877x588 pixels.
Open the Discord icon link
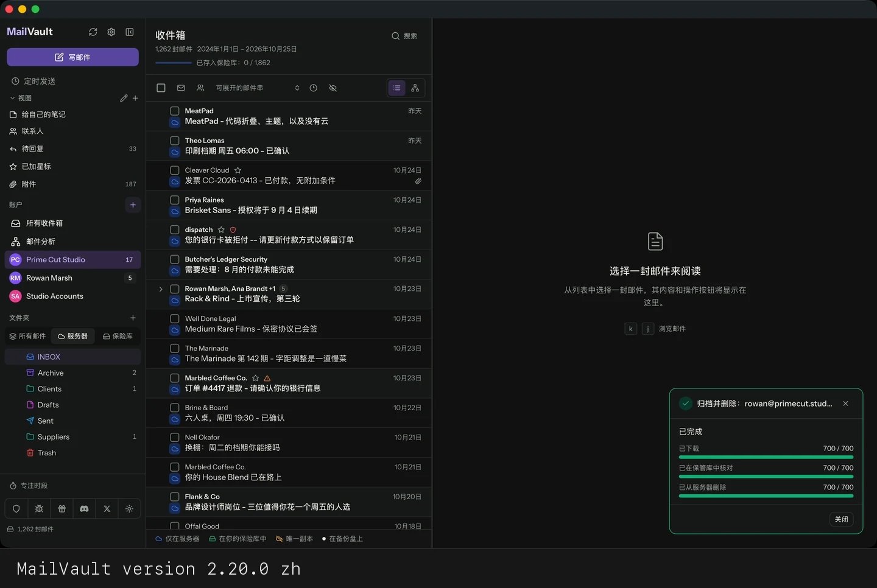pyautogui.click(x=84, y=509)
